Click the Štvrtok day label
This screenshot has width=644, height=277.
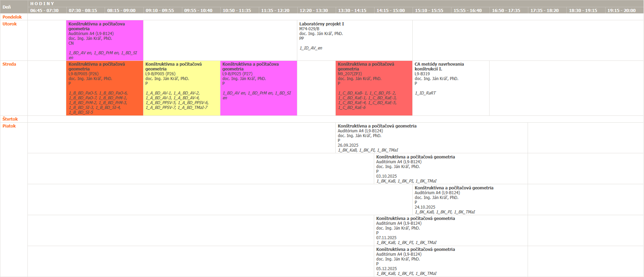coord(10,119)
